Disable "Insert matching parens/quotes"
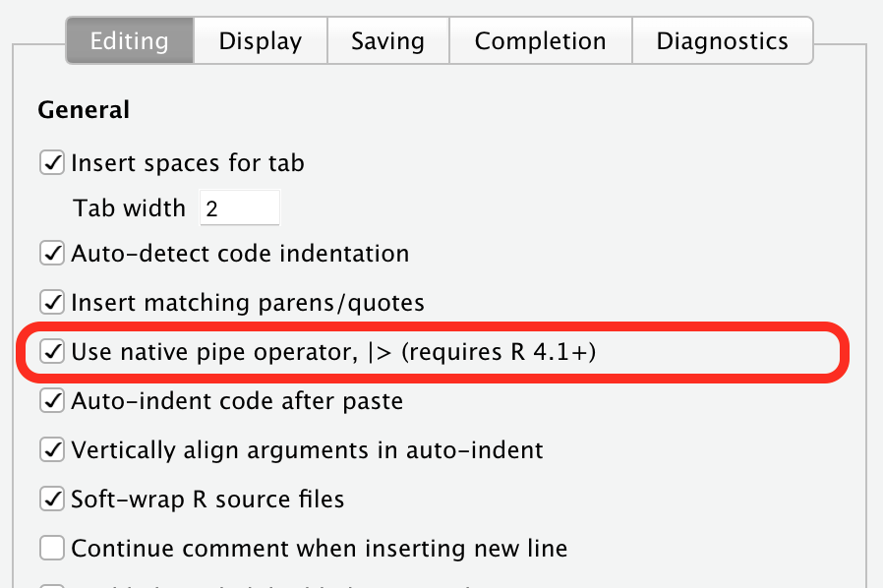This screenshot has height=588, width=883. coord(51,302)
